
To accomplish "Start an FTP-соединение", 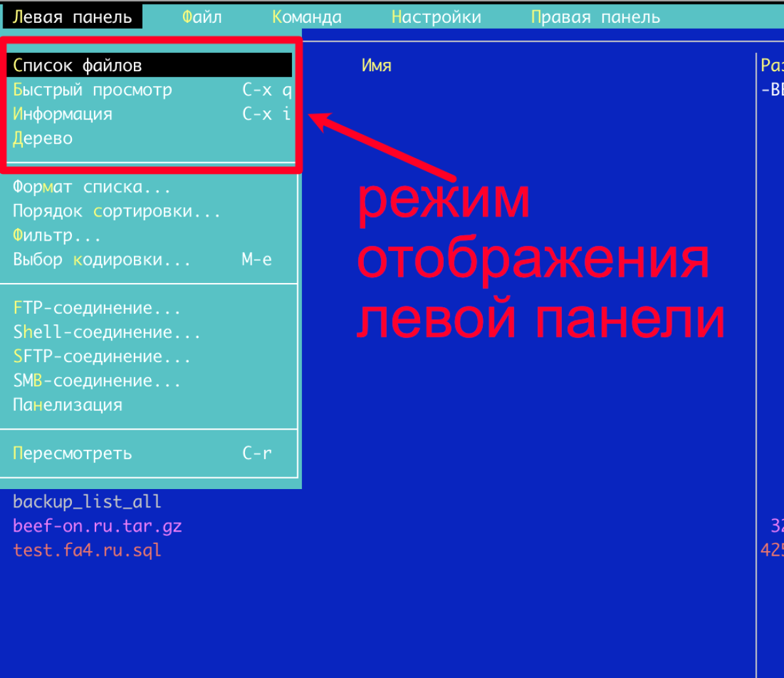I will pyautogui.click(x=97, y=308).
